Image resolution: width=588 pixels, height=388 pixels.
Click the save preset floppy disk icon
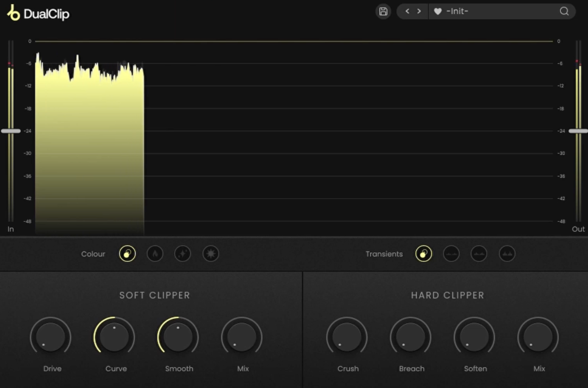click(x=383, y=11)
